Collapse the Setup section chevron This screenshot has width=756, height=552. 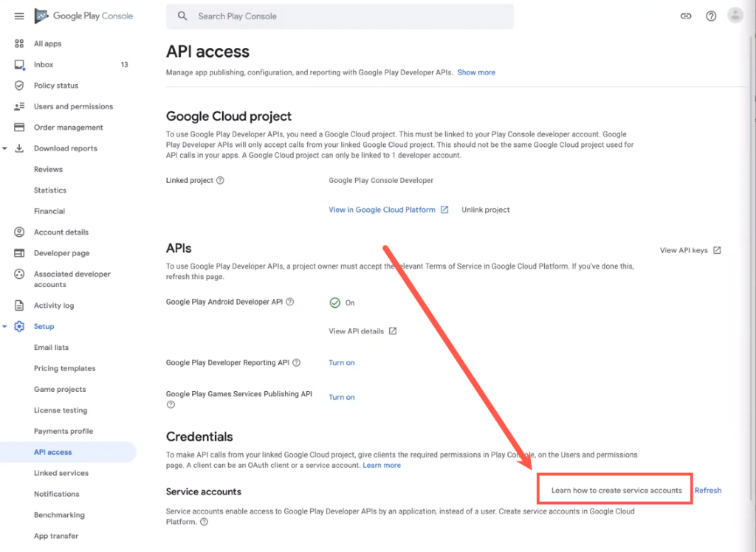(x=6, y=326)
